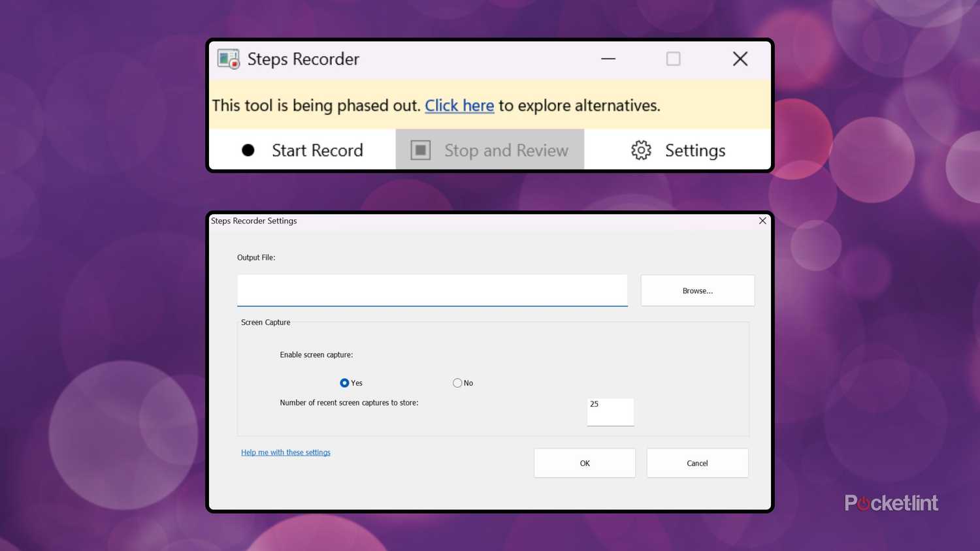The width and height of the screenshot is (980, 551).
Task: Close the Steps Recorder Settings dialog
Action: [762, 221]
